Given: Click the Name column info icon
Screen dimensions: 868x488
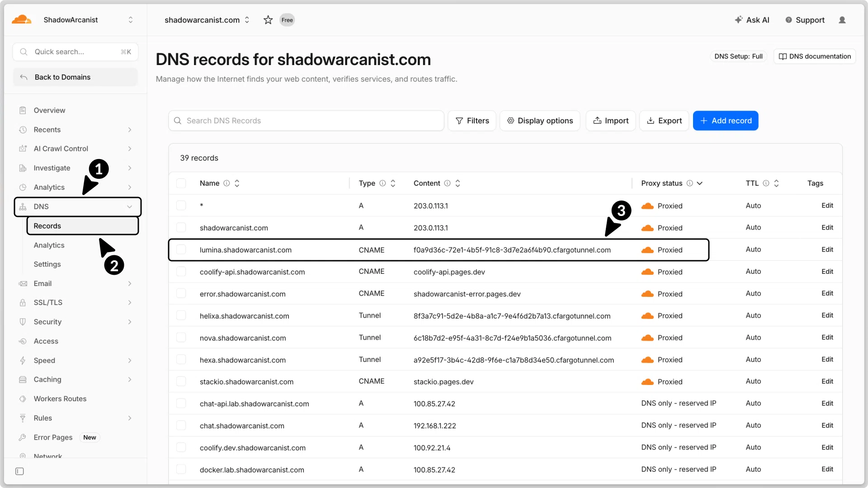Looking at the screenshot, I should point(226,183).
